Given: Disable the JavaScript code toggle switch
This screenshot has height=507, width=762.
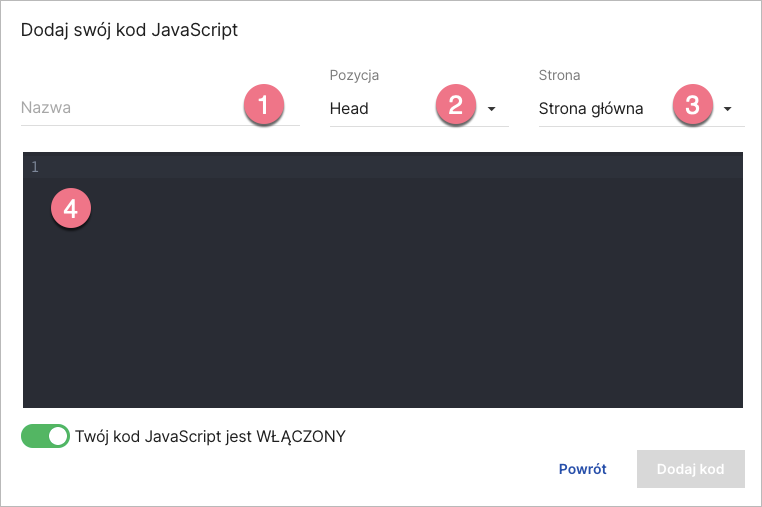Looking at the screenshot, I should [x=45, y=436].
